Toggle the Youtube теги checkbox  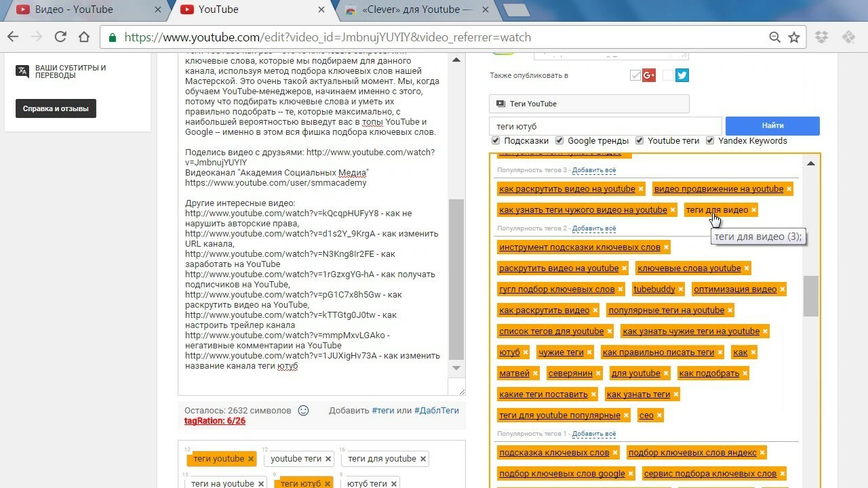pyautogui.click(x=639, y=141)
